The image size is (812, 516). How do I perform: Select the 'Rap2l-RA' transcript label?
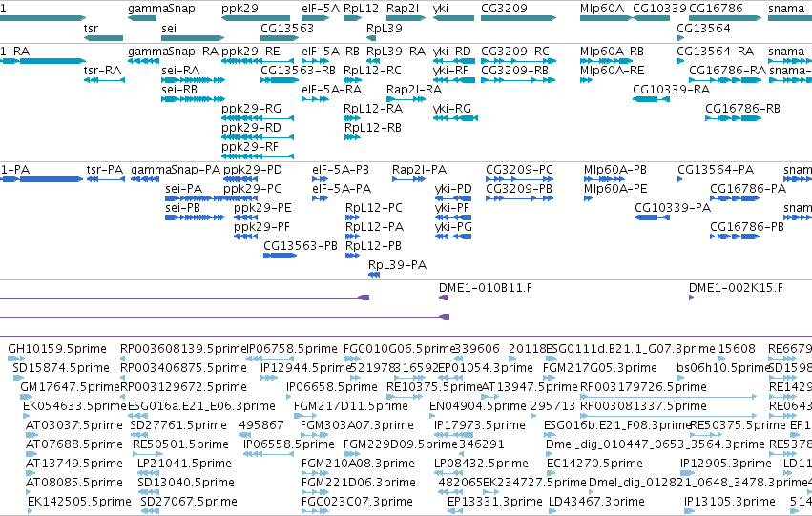(414, 90)
